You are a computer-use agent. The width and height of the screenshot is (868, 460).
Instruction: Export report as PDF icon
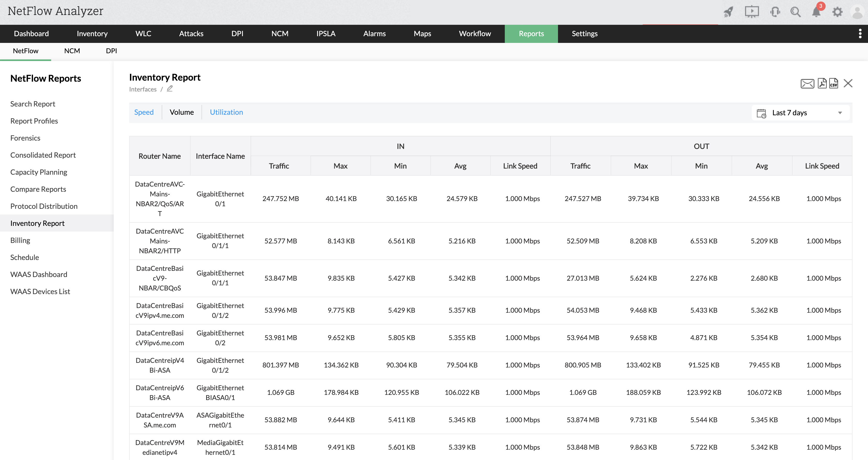click(x=822, y=83)
